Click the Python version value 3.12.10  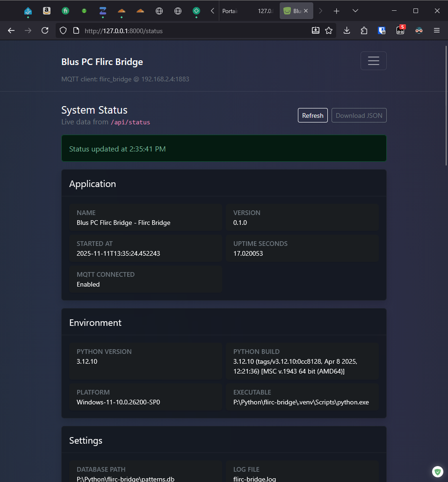coord(87,361)
